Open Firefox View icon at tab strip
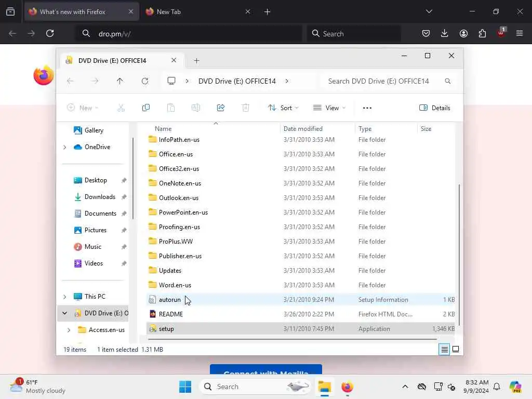The width and height of the screenshot is (532, 399). coord(10,11)
